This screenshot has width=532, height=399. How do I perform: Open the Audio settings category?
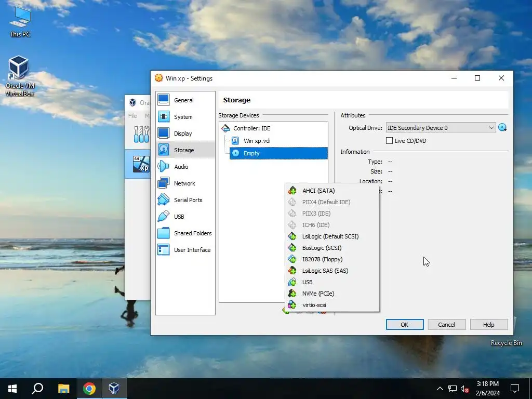185,167
